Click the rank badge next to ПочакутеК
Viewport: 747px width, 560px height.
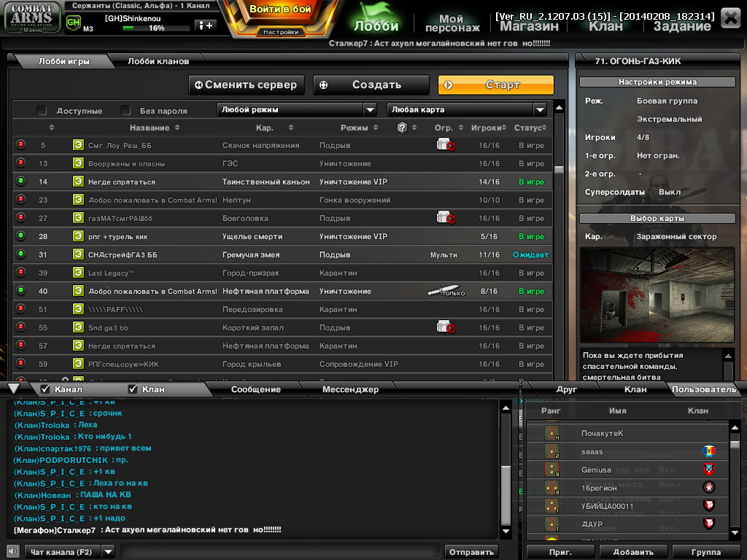[551, 433]
